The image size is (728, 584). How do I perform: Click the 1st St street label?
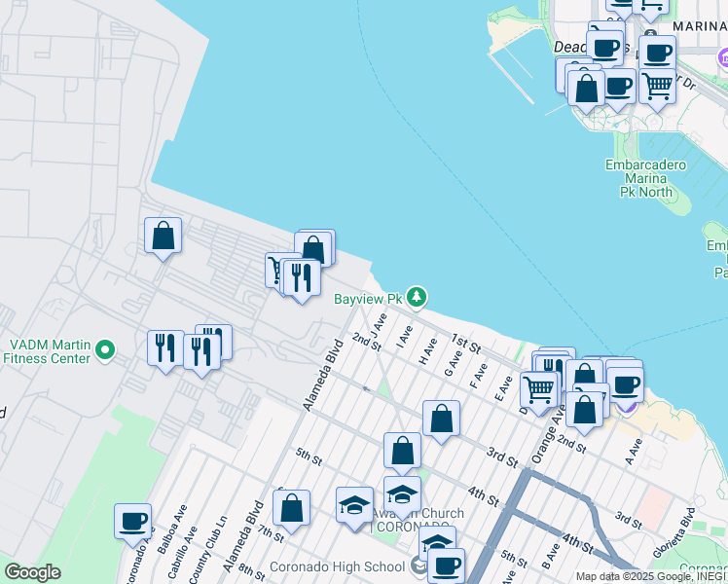[465, 343]
